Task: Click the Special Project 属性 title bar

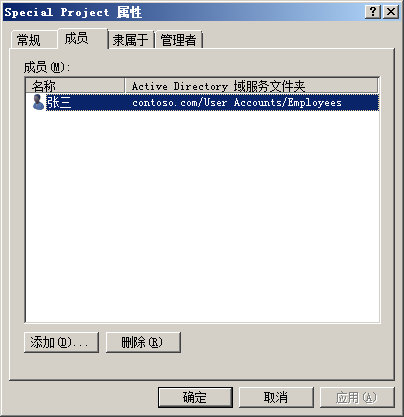Action: (183, 12)
